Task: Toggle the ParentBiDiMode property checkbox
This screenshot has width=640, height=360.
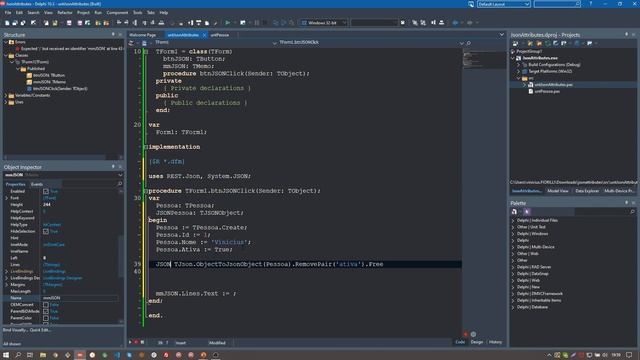Action: click(x=46, y=311)
